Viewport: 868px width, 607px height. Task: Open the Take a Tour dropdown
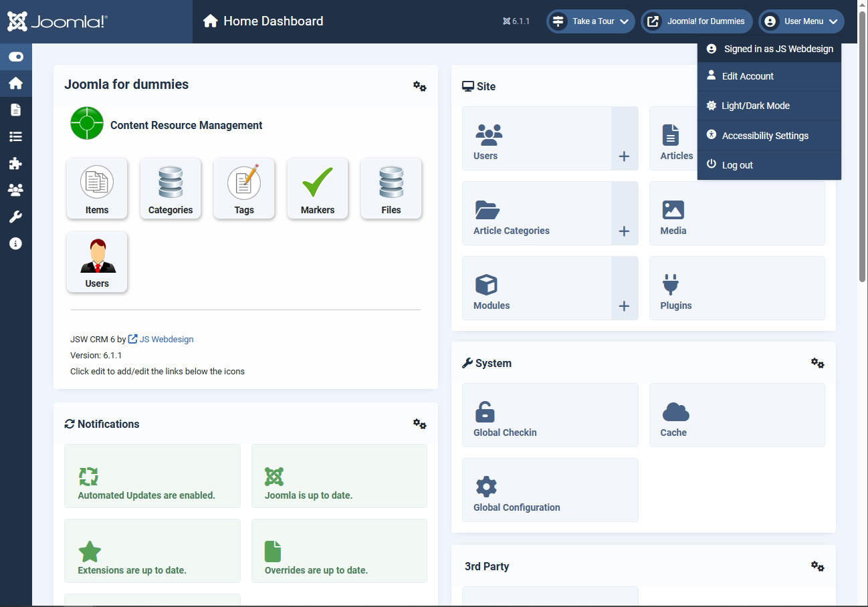tap(590, 21)
